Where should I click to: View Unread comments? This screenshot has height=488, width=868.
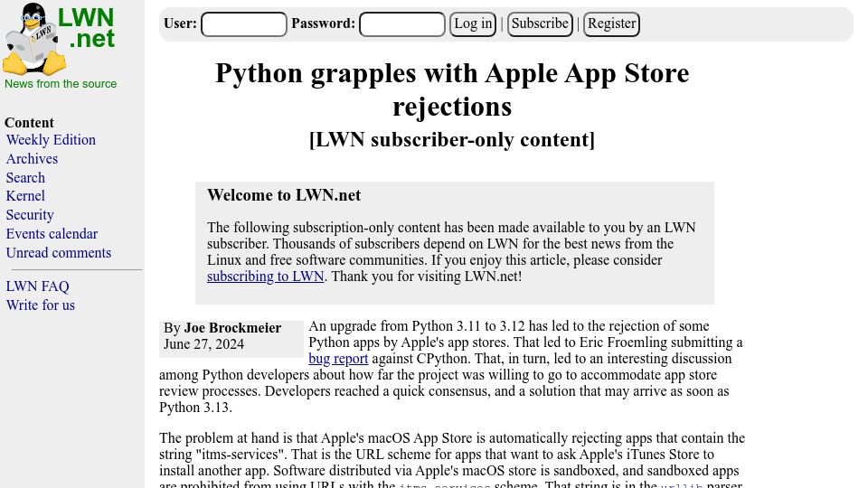click(x=59, y=253)
